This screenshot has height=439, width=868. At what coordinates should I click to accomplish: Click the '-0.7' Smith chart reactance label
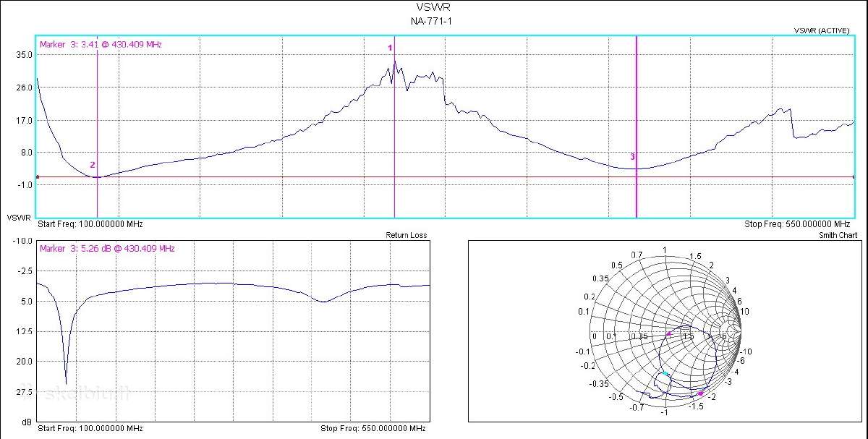(637, 408)
